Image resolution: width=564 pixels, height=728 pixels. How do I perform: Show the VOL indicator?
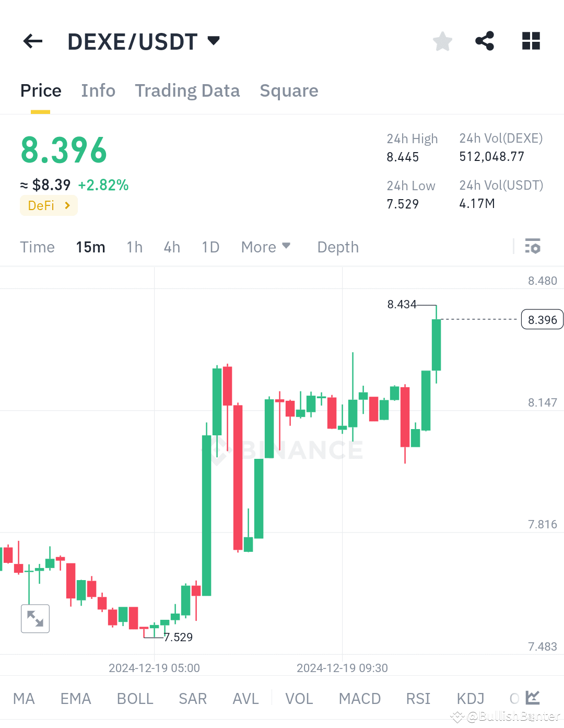298,698
